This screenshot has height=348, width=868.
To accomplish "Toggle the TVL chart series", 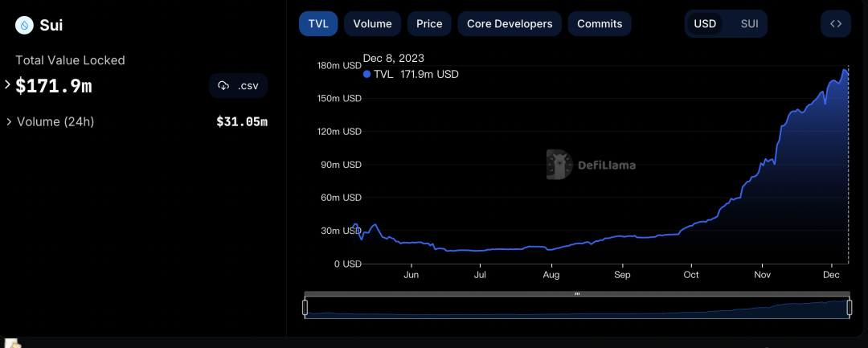I will pos(318,24).
